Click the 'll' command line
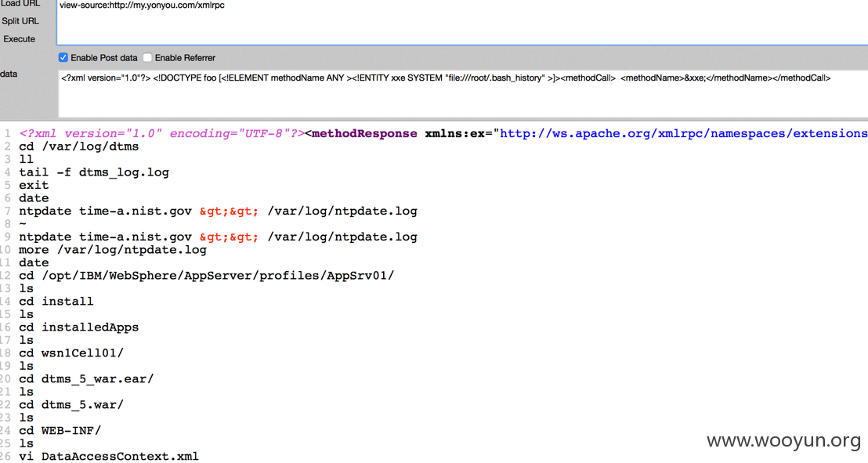The width and height of the screenshot is (868, 463). point(26,160)
